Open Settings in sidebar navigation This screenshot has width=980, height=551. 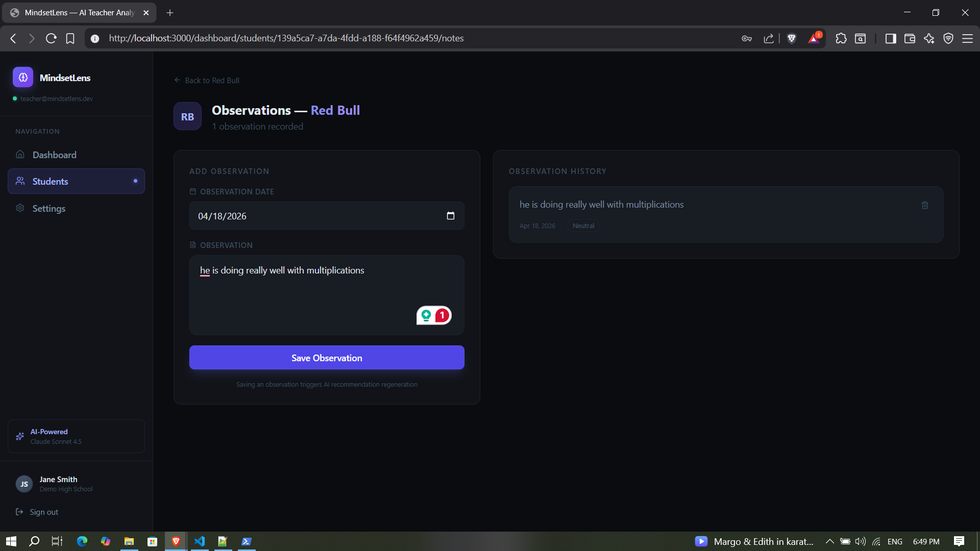pos(48,208)
